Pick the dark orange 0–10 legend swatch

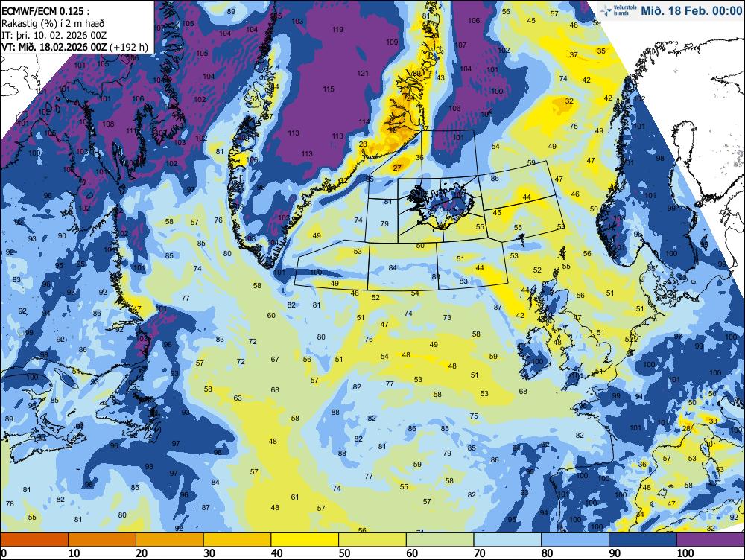[x=34, y=539]
